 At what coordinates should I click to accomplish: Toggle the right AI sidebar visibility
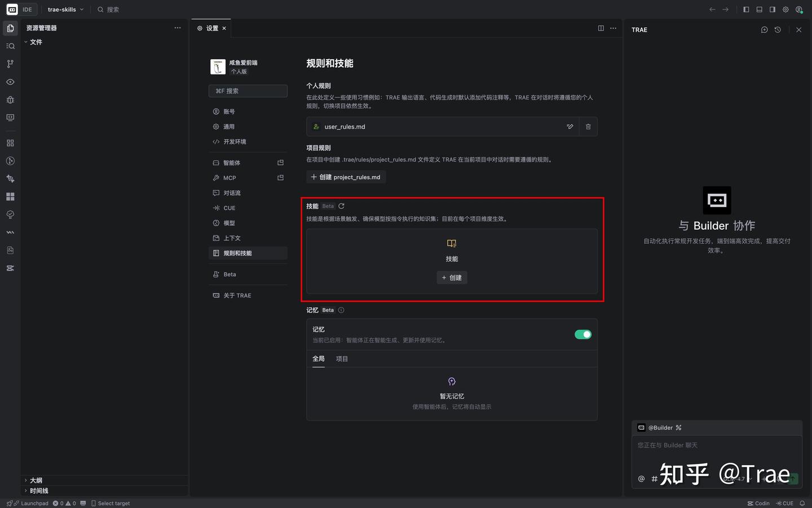pyautogui.click(x=773, y=10)
